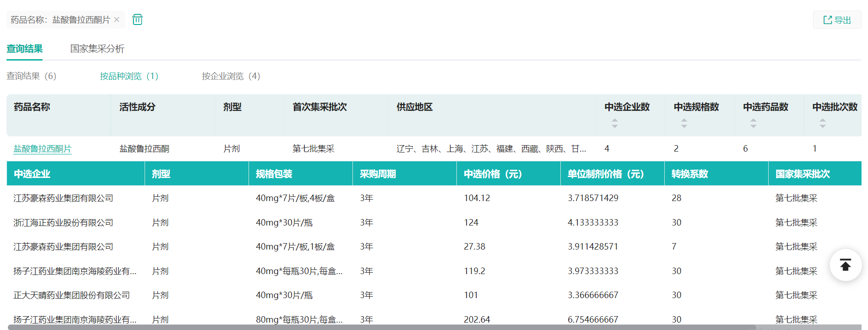Sort by 中选企业数 column
Viewport: 868px width, 330px height.
(614, 123)
